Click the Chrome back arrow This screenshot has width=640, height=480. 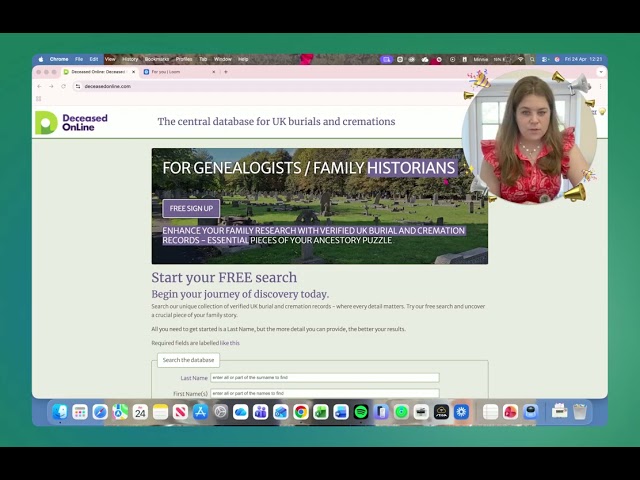(x=39, y=86)
